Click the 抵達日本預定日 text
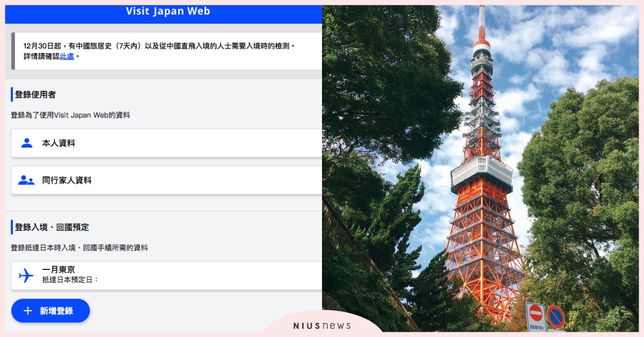The width and height of the screenshot is (644, 337). point(70,280)
